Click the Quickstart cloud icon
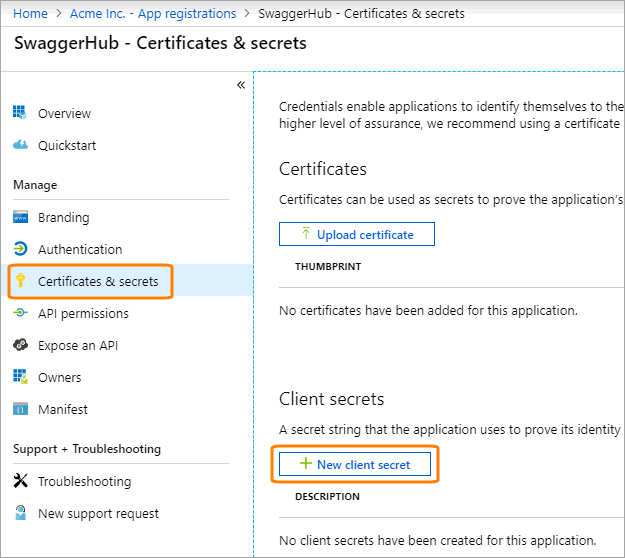 tap(20, 145)
